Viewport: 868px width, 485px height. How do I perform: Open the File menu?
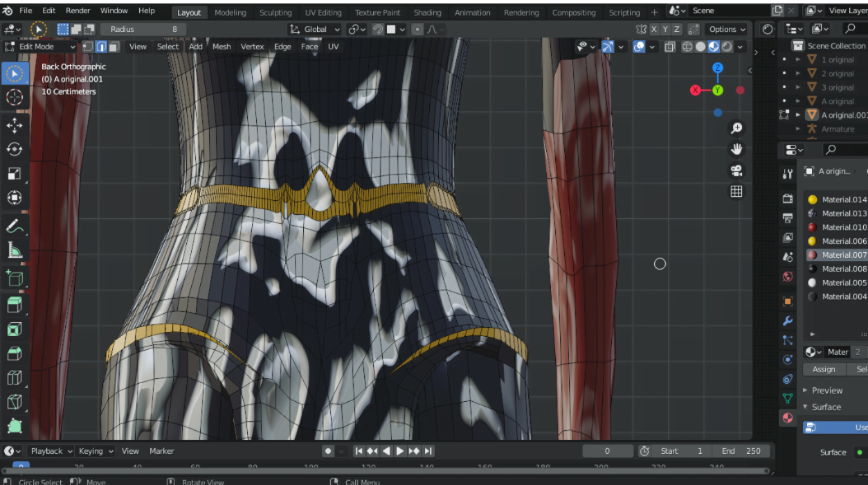coord(26,11)
